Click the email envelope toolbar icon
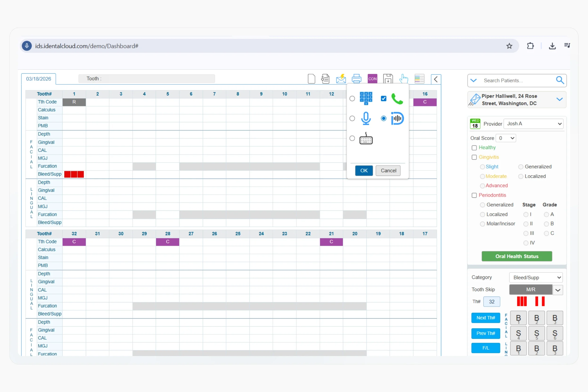 click(x=341, y=79)
